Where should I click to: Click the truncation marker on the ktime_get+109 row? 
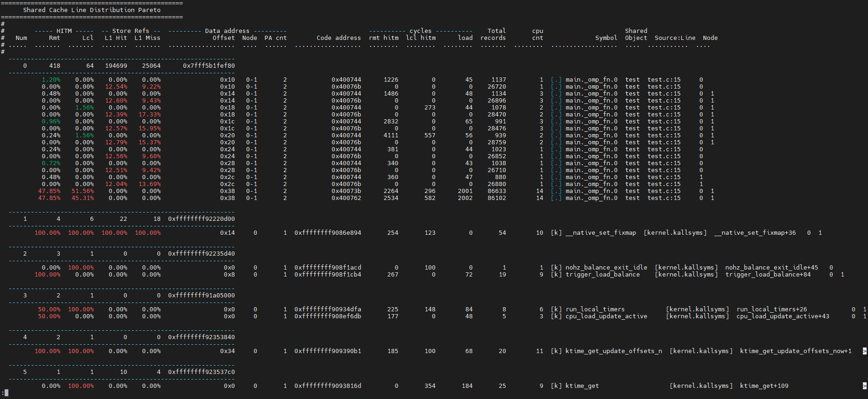(x=864, y=386)
